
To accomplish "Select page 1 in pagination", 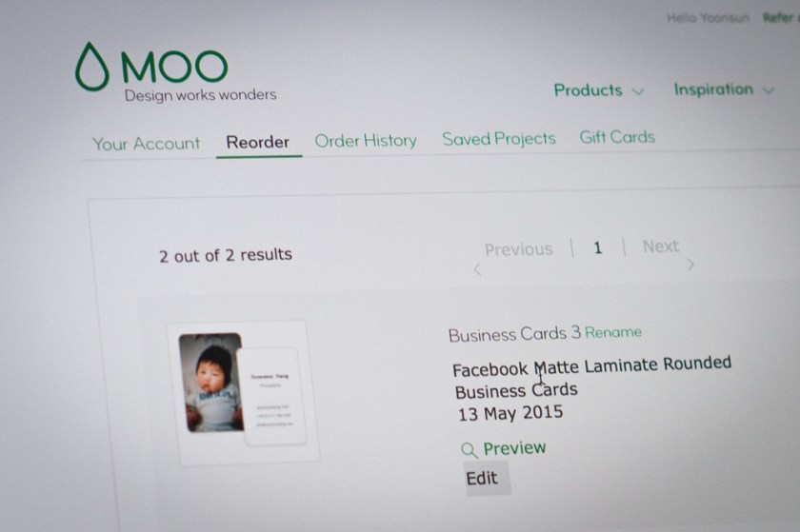I will tap(597, 247).
